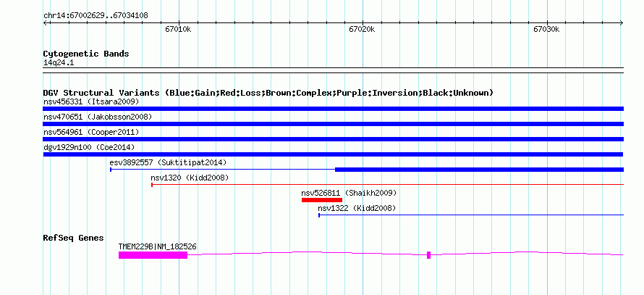Open variant label dgv1929n100 (Coe2014)

[89, 147]
